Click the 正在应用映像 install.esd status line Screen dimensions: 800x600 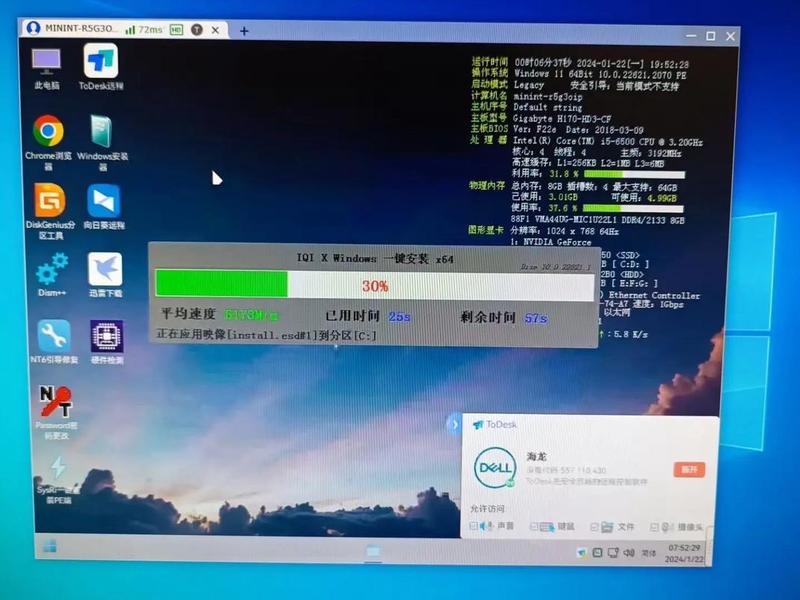point(266,335)
